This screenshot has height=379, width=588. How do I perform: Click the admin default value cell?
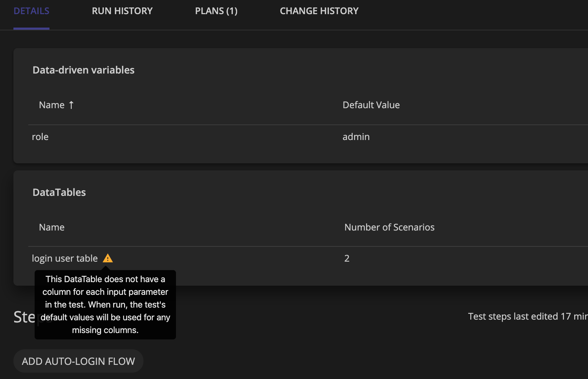(x=356, y=137)
